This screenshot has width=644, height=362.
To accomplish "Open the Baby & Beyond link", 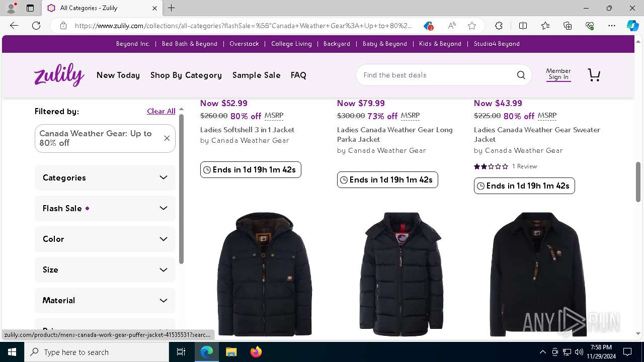I will pyautogui.click(x=385, y=44).
